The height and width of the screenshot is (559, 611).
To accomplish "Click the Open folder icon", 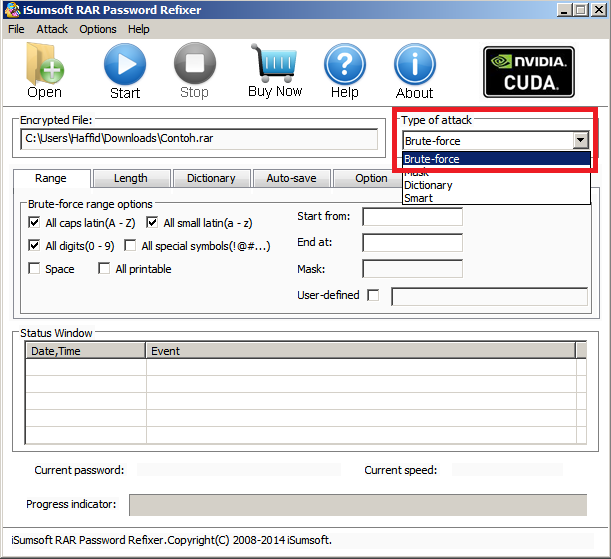I will (x=44, y=64).
